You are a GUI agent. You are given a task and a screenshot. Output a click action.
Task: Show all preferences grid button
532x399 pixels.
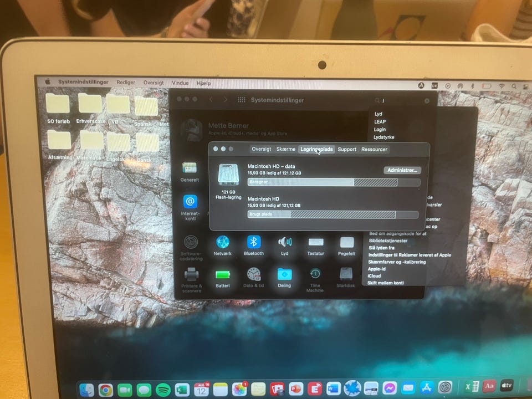[241, 99]
